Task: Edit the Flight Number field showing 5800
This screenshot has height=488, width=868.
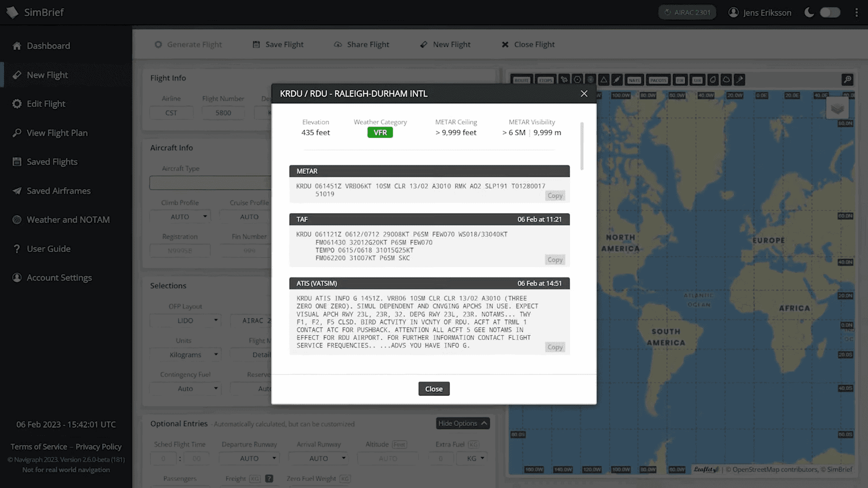Action: [223, 113]
